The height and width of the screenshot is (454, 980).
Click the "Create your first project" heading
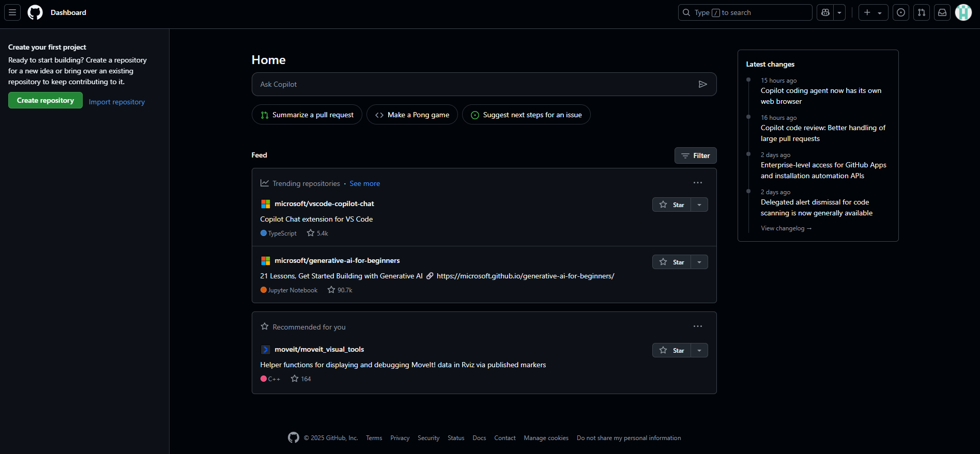(47, 47)
